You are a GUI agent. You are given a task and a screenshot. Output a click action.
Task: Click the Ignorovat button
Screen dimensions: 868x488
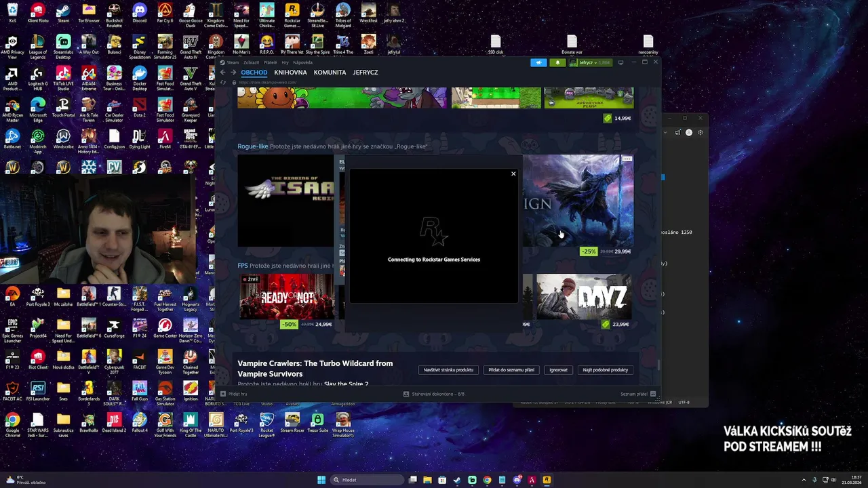tap(558, 370)
